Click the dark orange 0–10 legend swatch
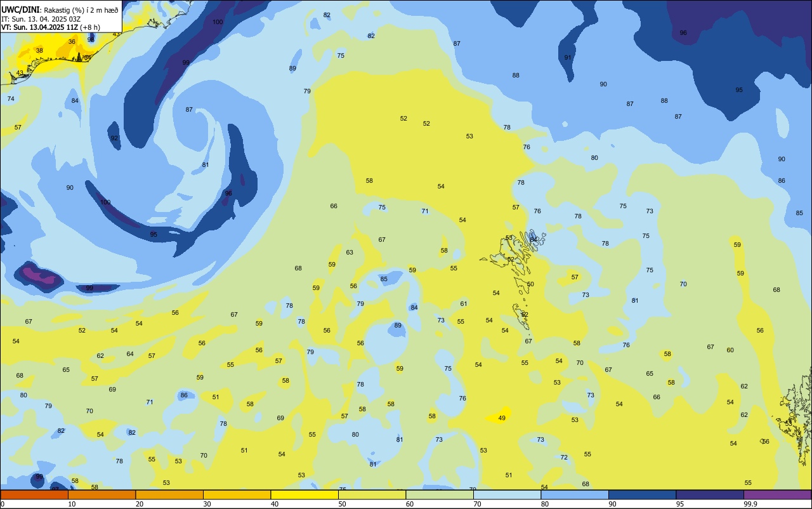The height and width of the screenshot is (509, 812). pos(34,495)
